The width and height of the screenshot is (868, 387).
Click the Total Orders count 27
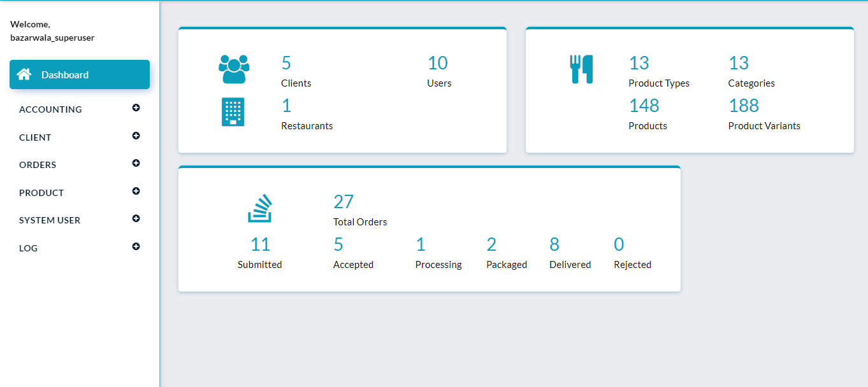pyautogui.click(x=344, y=202)
